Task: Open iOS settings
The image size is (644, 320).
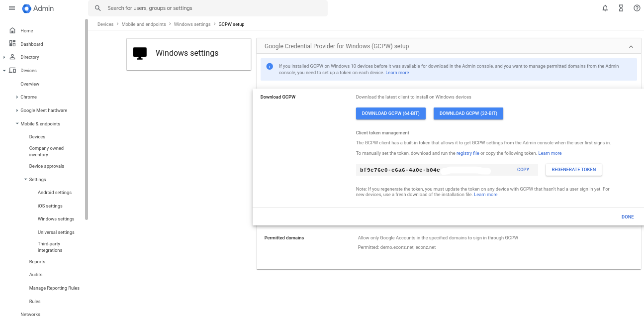Action: pyautogui.click(x=50, y=206)
